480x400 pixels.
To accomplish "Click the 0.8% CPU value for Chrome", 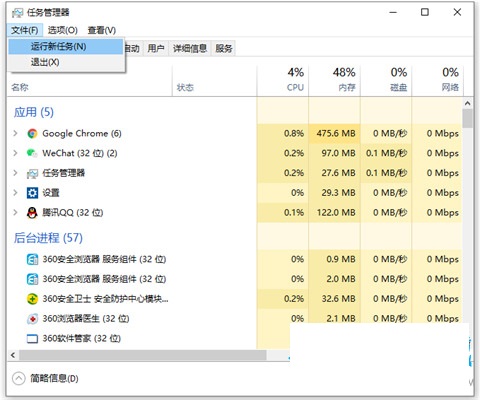I will coord(294,134).
